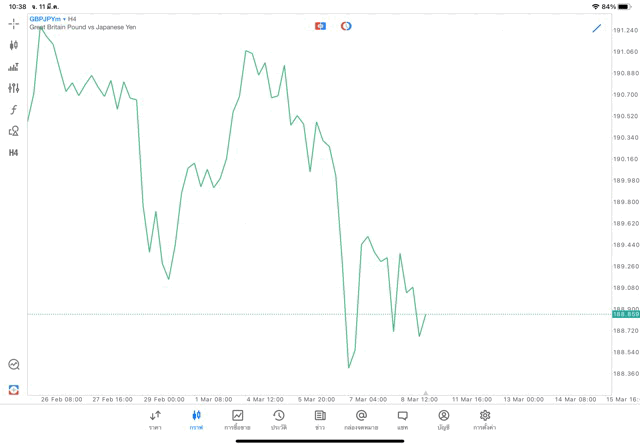The width and height of the screenshot is (640, 447).
Task: Open the indicators (f) icon
Action: [x=13, y=110]
